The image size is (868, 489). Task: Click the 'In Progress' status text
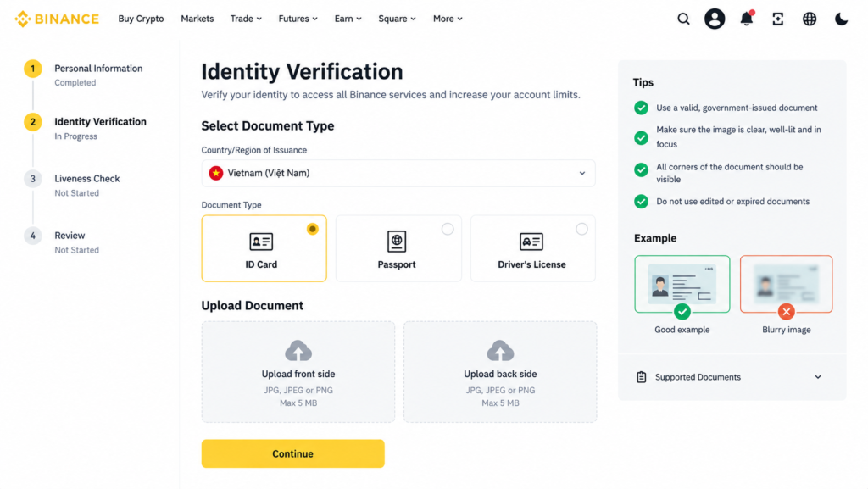[75, 136]
